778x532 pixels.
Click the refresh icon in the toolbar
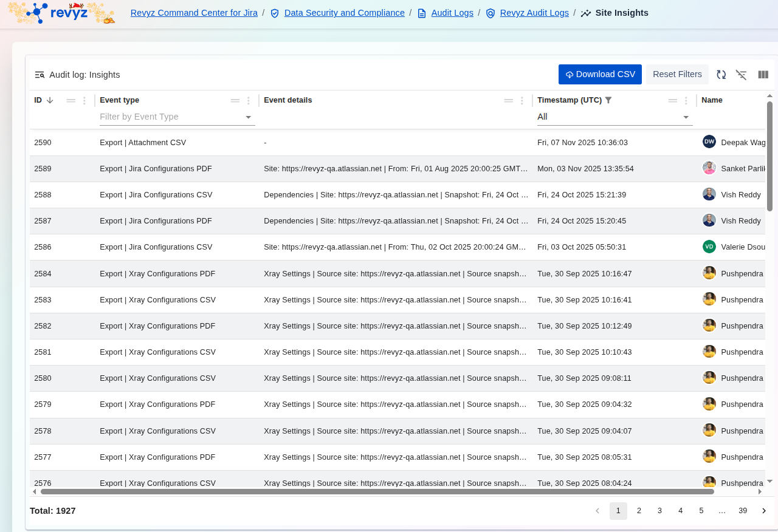point(721,75)
